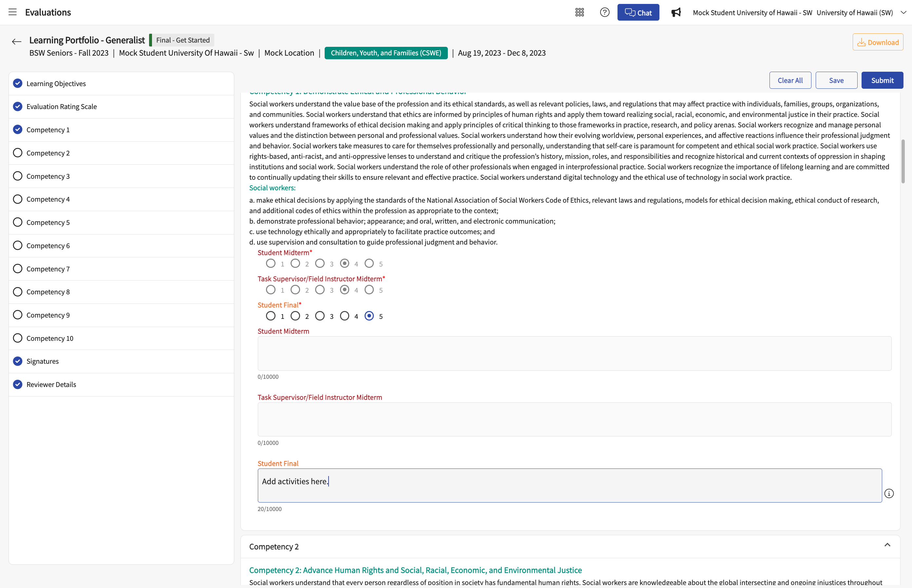The height and width of the screenshot is (588, 912).
Task: Go to Competency 2 in sidebar
Action: (121, 153)
